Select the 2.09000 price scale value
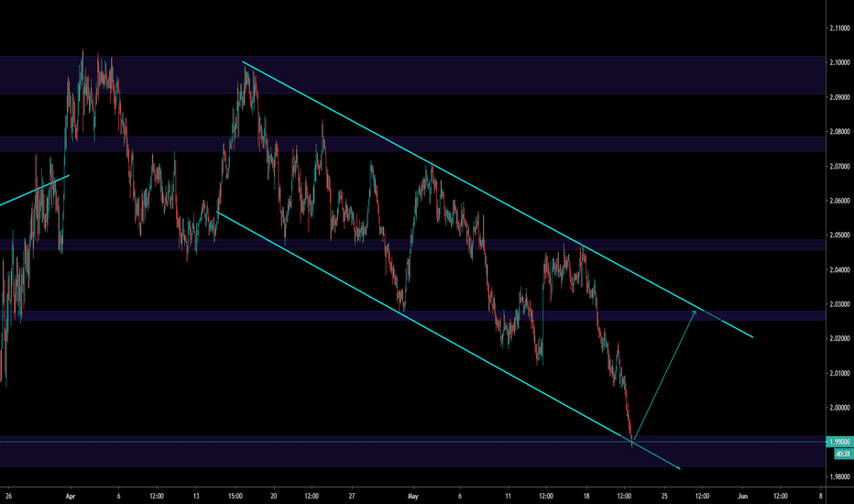854x504 pixels. (839, 97)
